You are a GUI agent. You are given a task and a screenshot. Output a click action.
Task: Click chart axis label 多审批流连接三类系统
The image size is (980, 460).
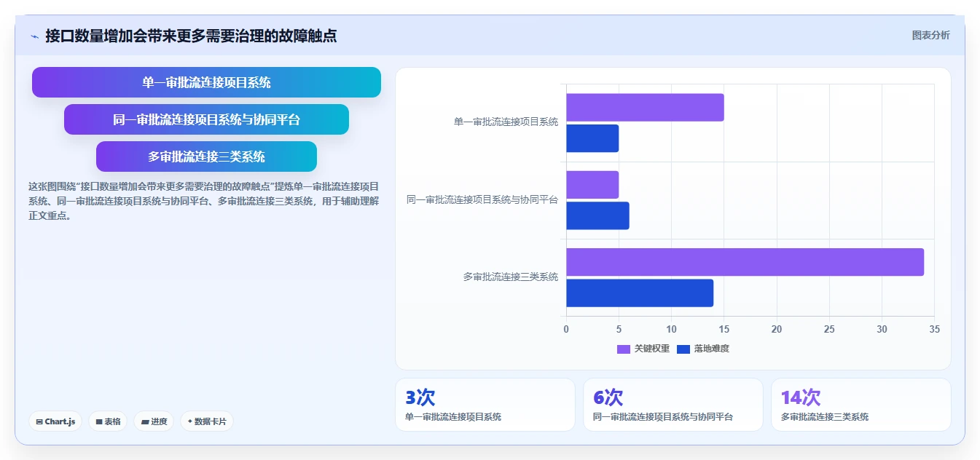(511, 277)
